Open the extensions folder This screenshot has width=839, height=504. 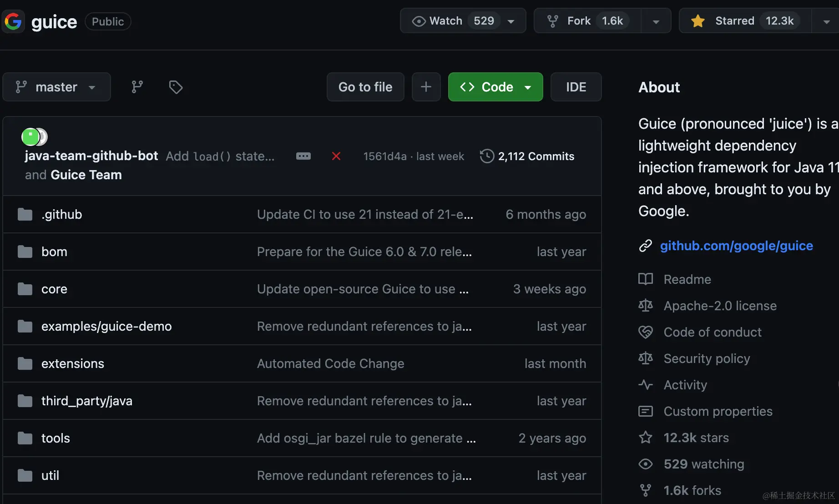73,363
